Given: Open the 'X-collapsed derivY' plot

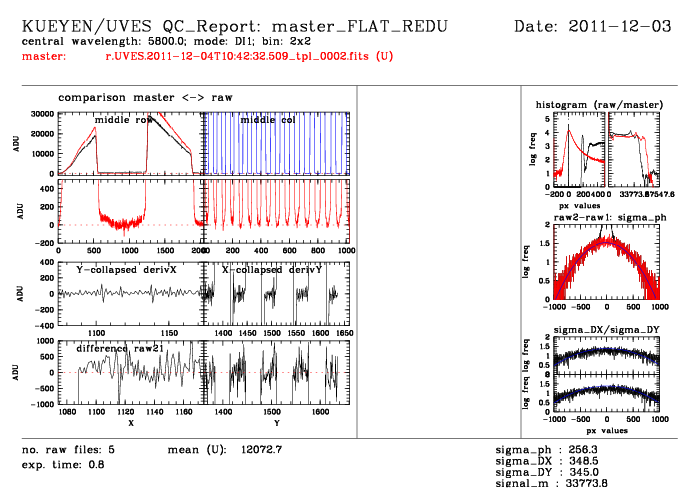Looking at the screenshot, I should point(276,293).
